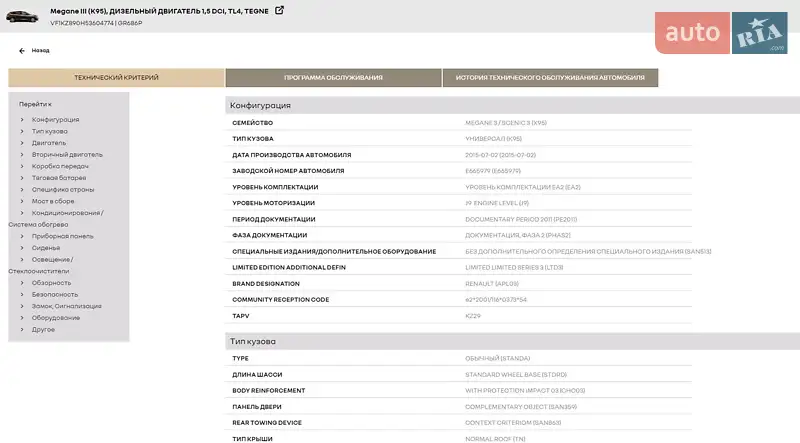Viewport: 800px width, 443px height.
Task: Jump to the Приборная панель section
Action: tap(62, 236)
